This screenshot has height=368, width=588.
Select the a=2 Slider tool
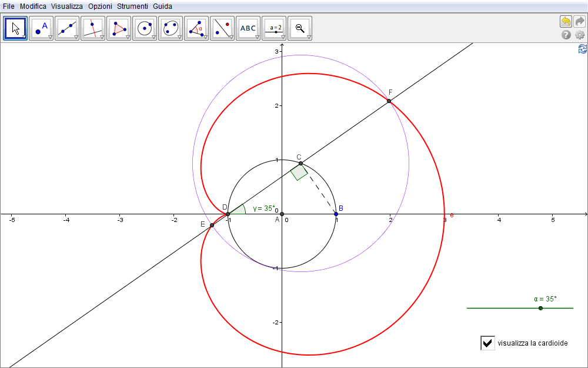(x=274, y=28)
